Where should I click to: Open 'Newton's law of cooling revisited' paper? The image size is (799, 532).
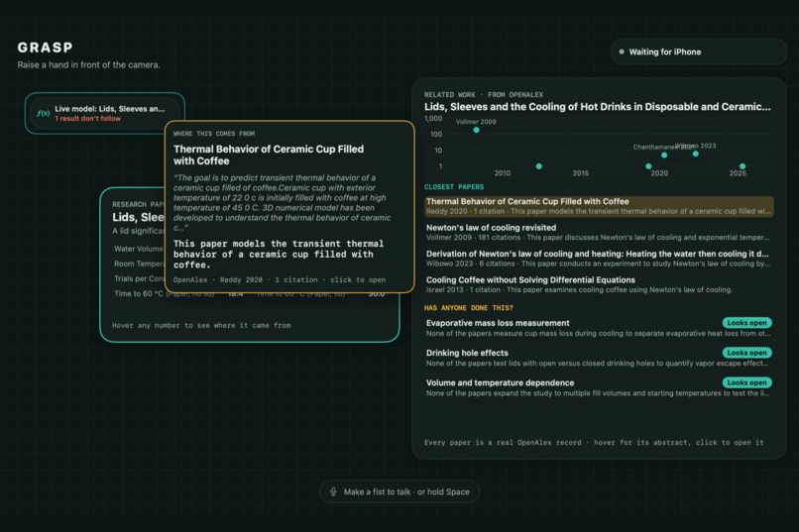599,232
